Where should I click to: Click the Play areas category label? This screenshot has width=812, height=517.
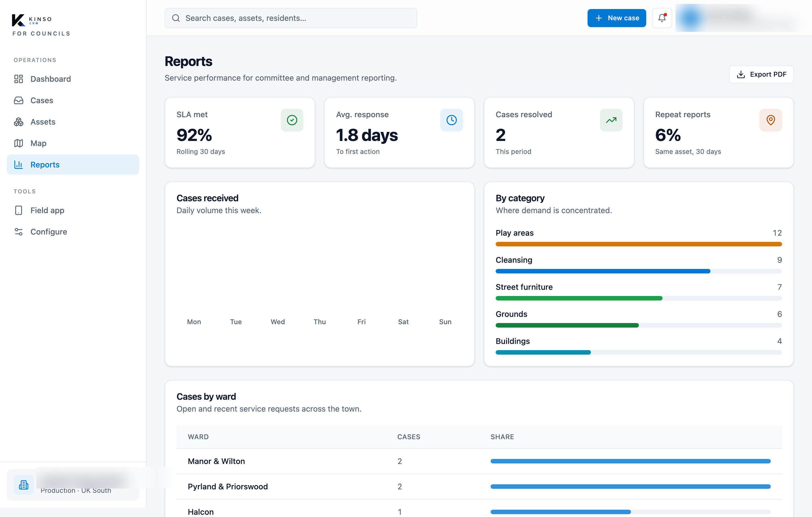[x=514, y=233]
